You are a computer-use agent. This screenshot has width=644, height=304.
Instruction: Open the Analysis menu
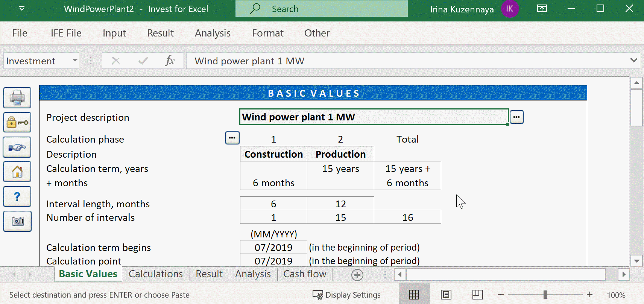[213, 33]
